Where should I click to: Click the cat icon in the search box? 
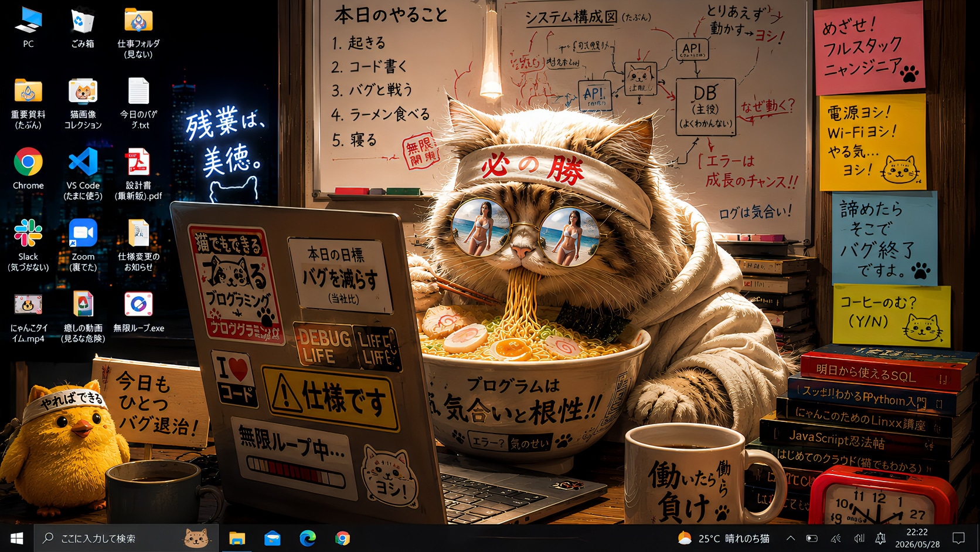click(196, 538)
